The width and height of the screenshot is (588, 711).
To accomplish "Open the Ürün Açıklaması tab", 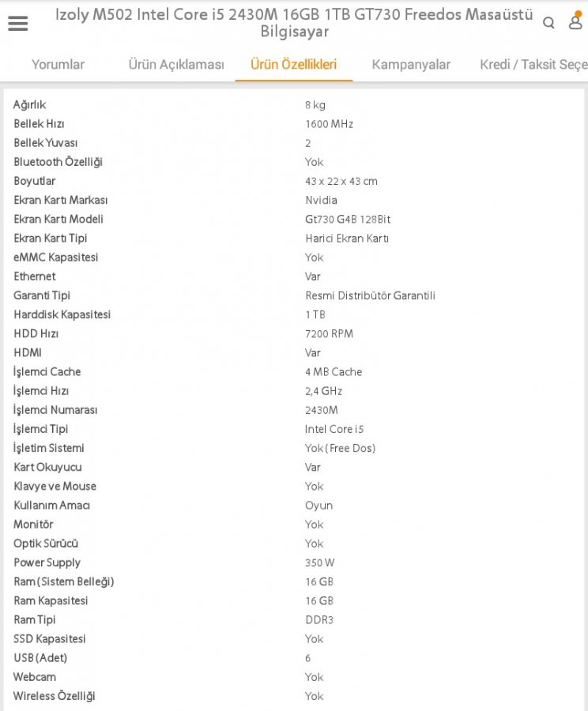I will pos(176,65).
